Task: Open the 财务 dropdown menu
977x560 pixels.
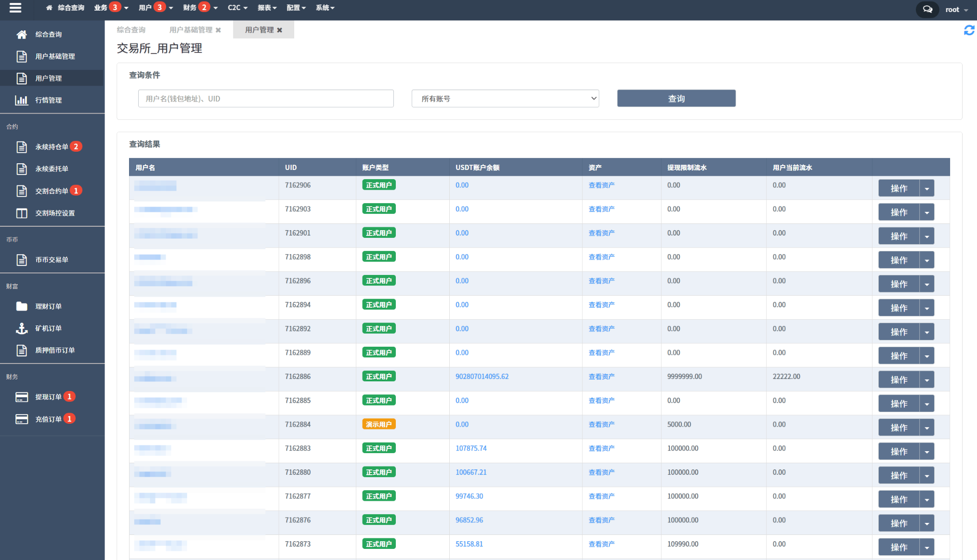Action: coord(200,8)
